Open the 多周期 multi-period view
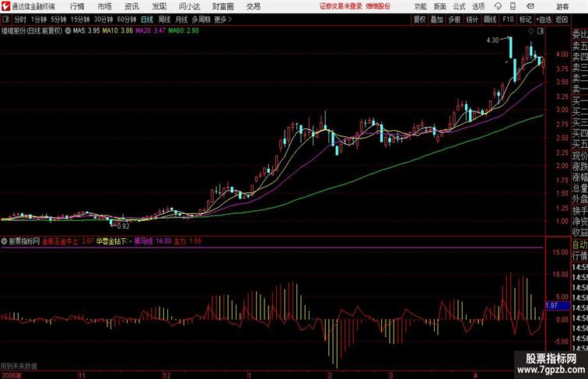Viewport: 588px width, 379px height. click(x=201, y=19)
